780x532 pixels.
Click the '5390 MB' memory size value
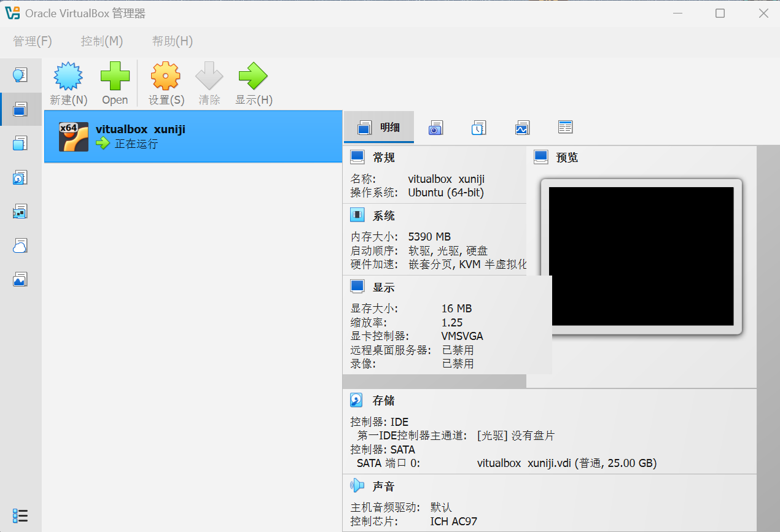coord(429,237)
